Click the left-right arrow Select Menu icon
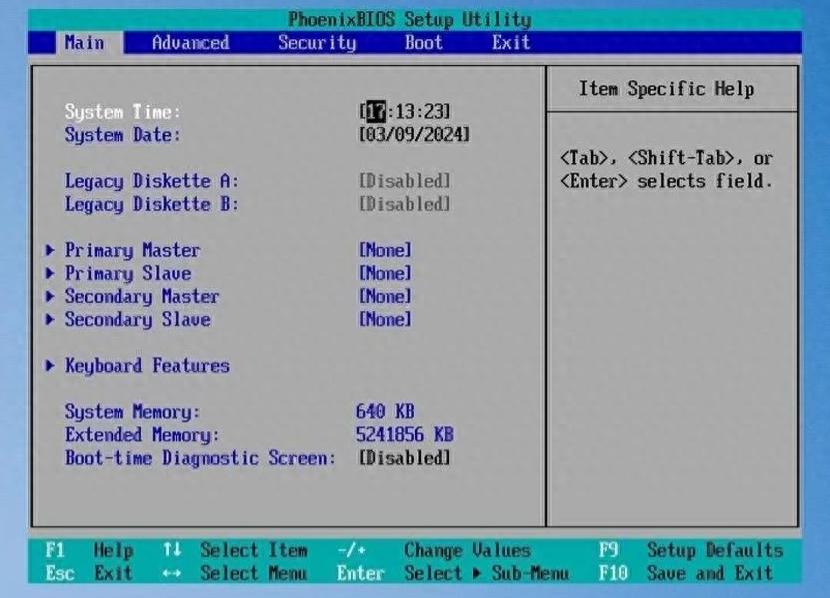The image size is (830, 598). click(172, 573)
